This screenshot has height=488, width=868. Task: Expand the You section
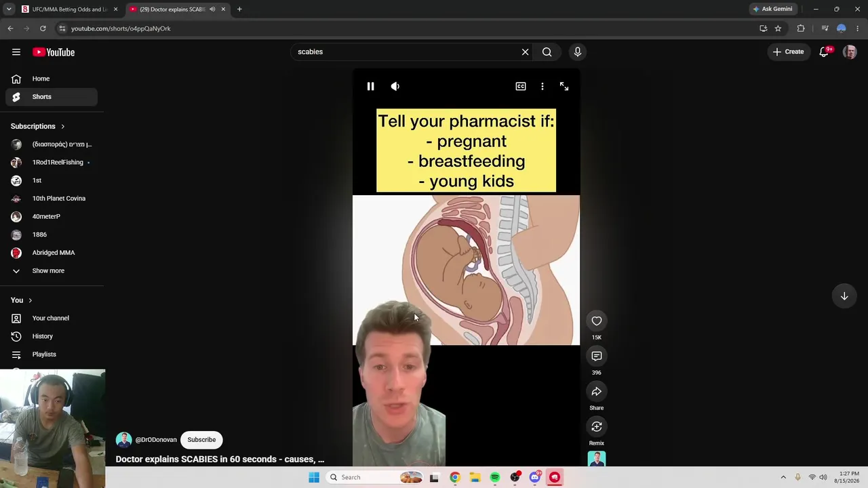[22, 300]
